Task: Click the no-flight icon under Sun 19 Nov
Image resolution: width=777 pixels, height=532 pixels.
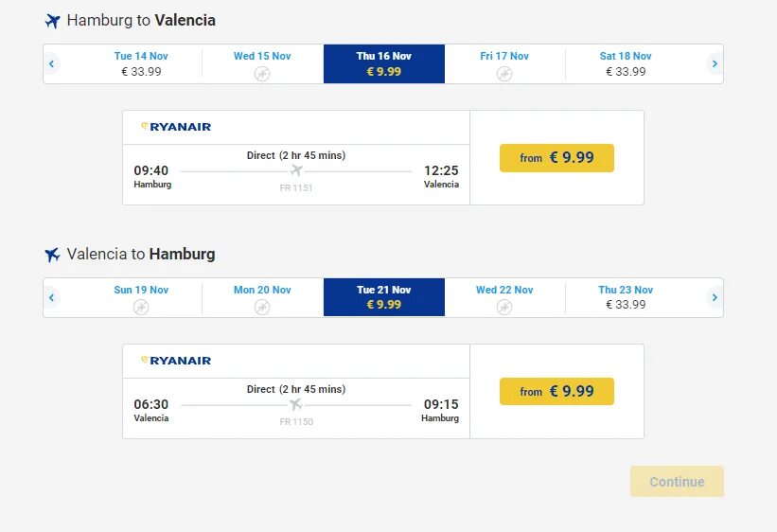Action: pos(141,307)
